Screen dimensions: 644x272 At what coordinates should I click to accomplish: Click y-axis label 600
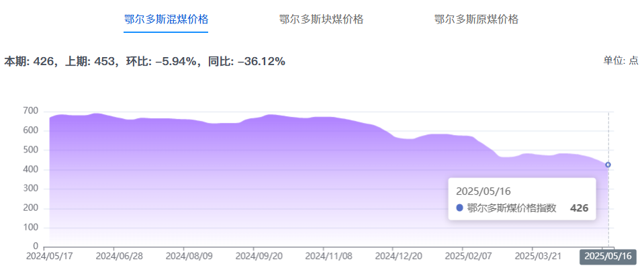pyautogui.click(x=31, y=131)
